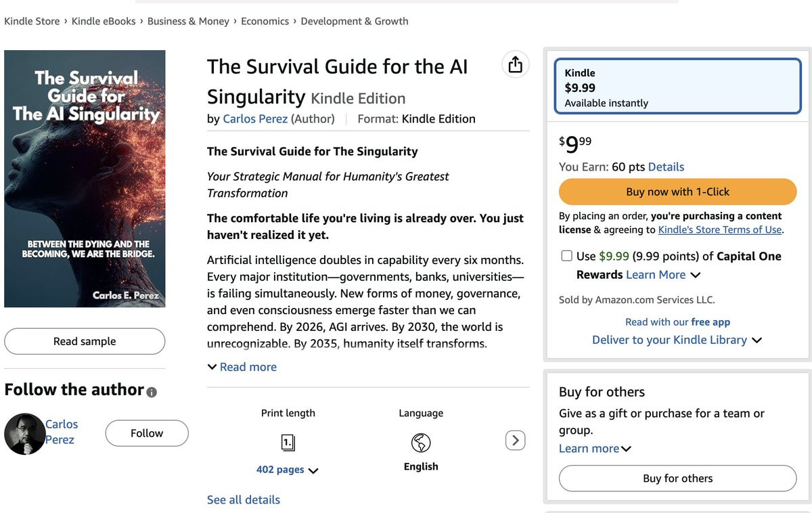Follow author Carlos Perez
812x513 pixels.
pyautogui.click(x=147, y=433)
